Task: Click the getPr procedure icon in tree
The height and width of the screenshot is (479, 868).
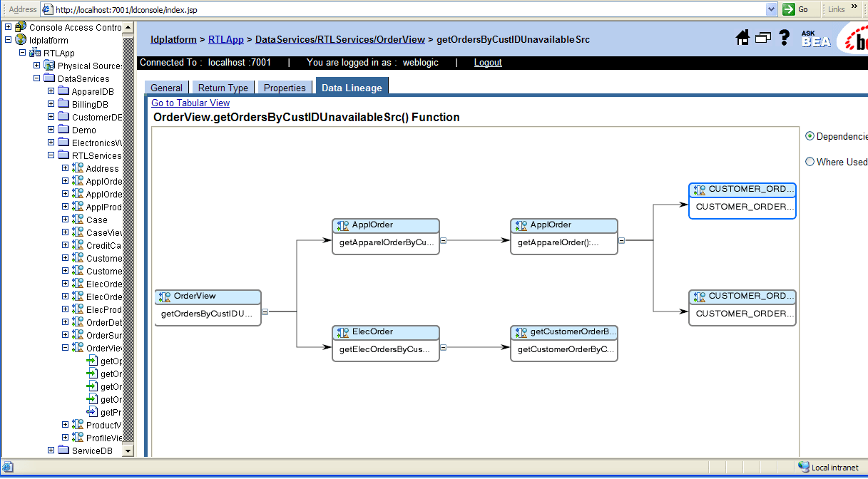Action: 92,412
